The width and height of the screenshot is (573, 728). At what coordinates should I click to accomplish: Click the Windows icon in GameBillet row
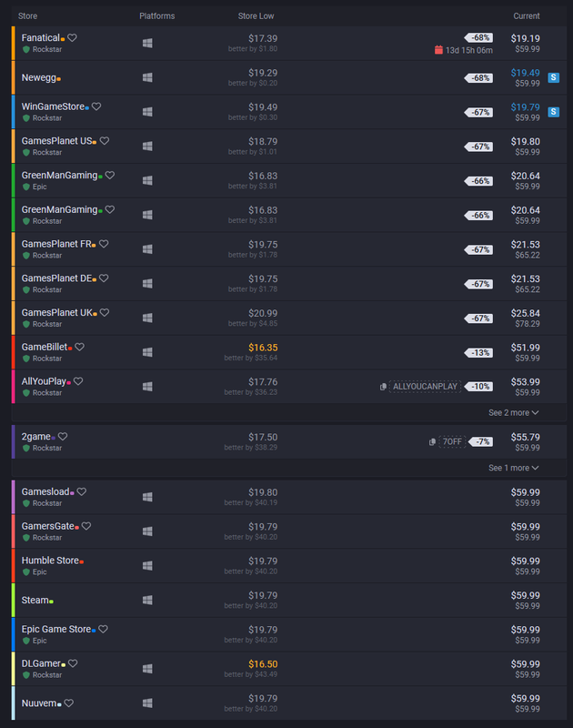147,352
